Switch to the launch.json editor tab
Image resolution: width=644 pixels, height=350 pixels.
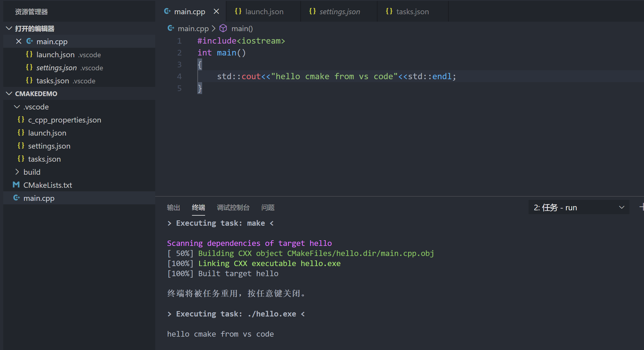(x=264, y=11)
